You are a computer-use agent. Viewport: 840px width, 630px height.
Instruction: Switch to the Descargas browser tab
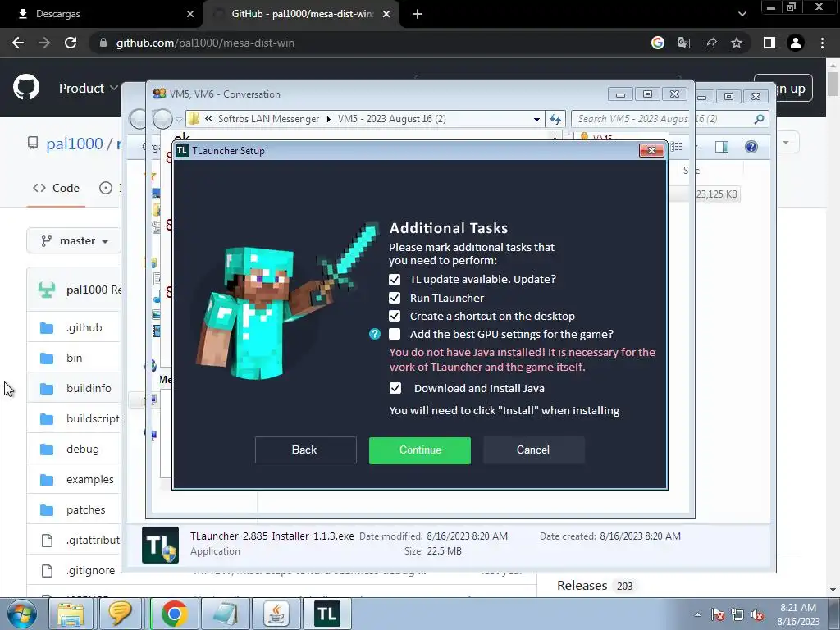point(102,14)
